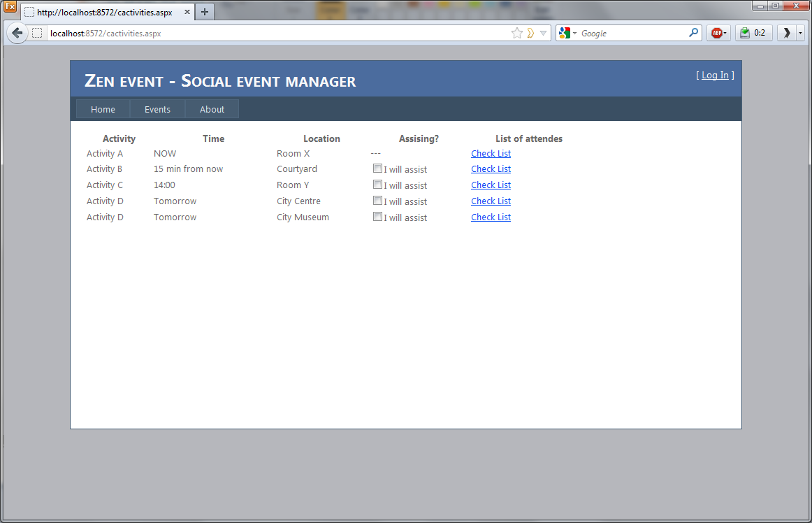Viewport: 812px width, 523px height.
Task: Click the 'City Museum' location cell
Action: point(303,217)
